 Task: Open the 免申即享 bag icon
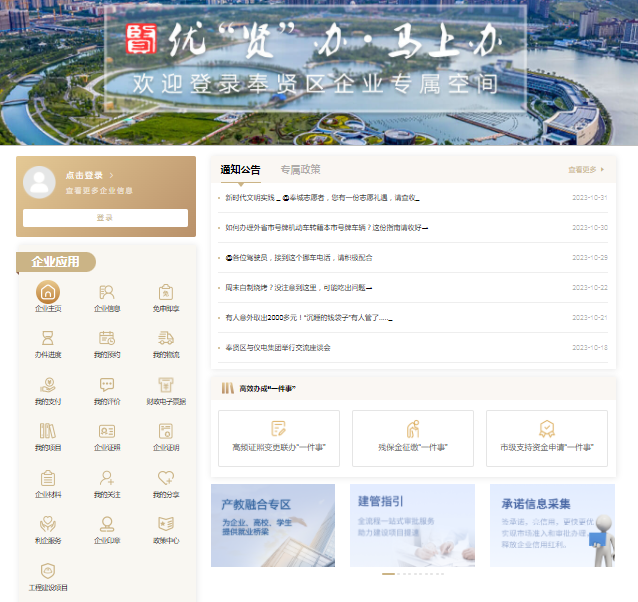[x=166, y=292]
